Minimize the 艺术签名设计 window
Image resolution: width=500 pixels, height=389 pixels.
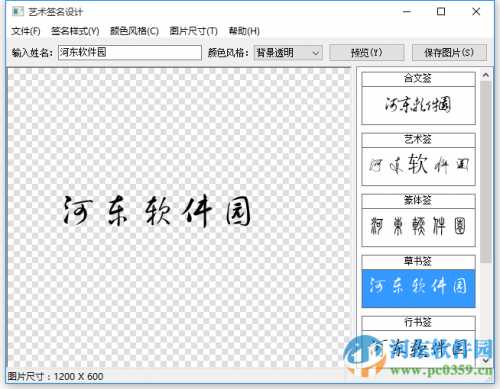[x=407, y=12]
